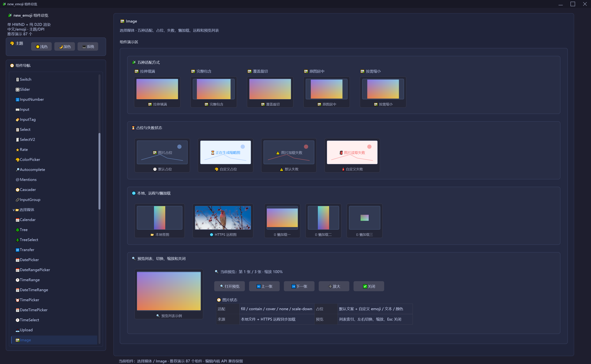The width and height of the screenshot is (591, 364).
Task: Switch theme to 浅色 (light)
Action: click(41, 46)
